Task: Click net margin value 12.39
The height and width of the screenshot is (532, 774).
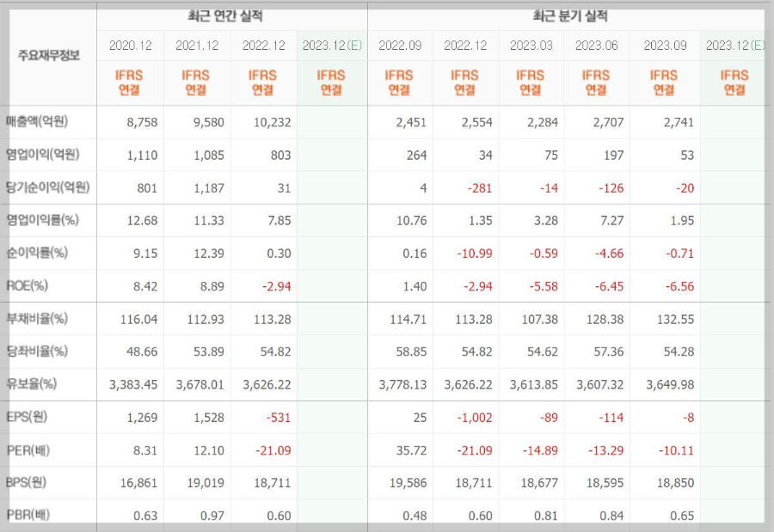Action: [x=209, y=254]
